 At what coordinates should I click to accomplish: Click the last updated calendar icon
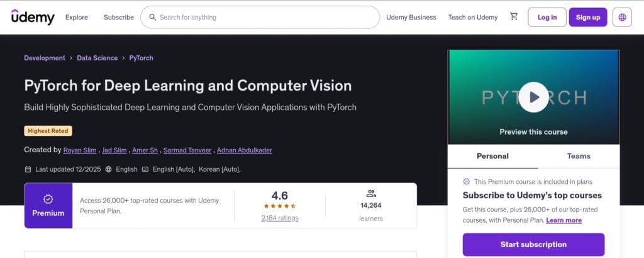point(28,169)
